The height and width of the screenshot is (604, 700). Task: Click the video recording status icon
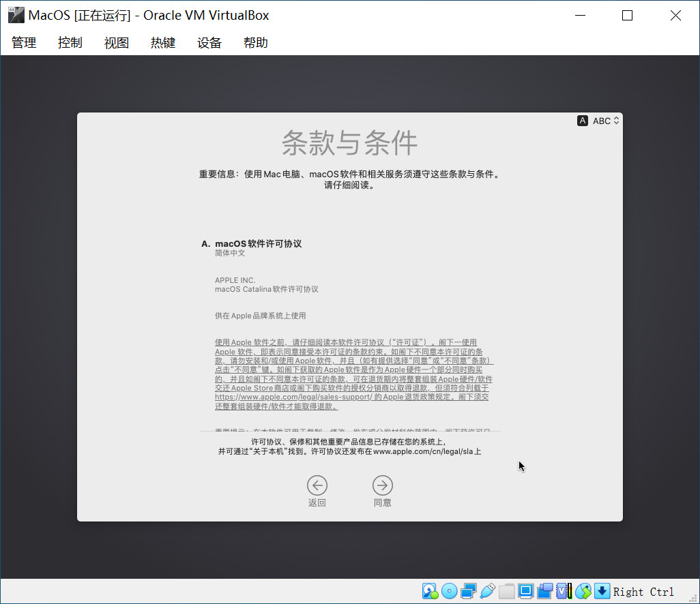tap(544, 592)
